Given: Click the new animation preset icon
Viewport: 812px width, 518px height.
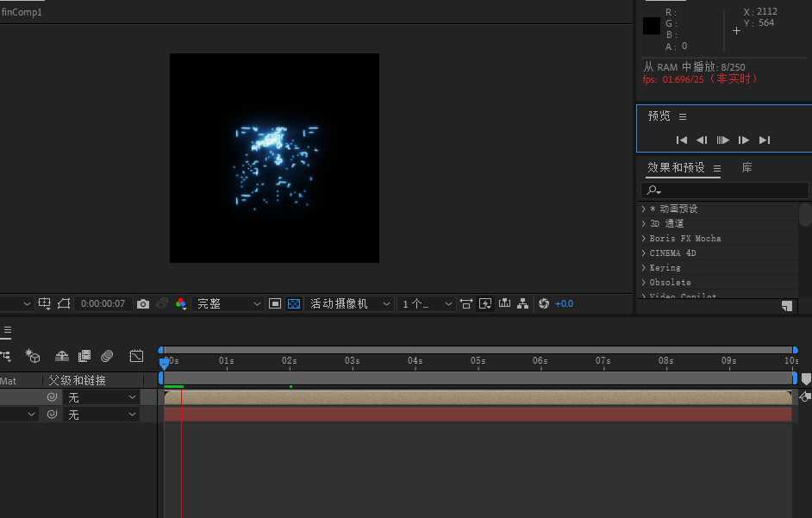Looking at the screenshot, I should tap(787, 306).
